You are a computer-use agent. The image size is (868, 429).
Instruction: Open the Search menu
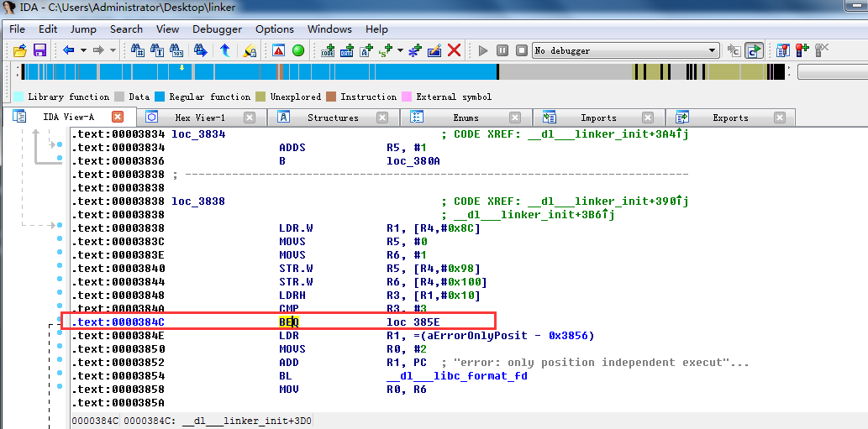[x=126, y=29]
